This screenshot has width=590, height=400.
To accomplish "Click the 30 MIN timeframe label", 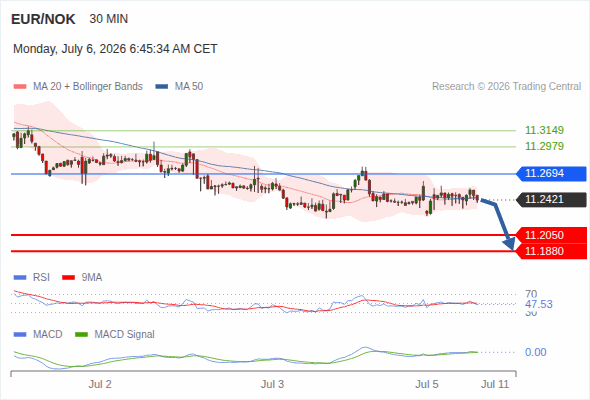I will click(x=109, y=19).
